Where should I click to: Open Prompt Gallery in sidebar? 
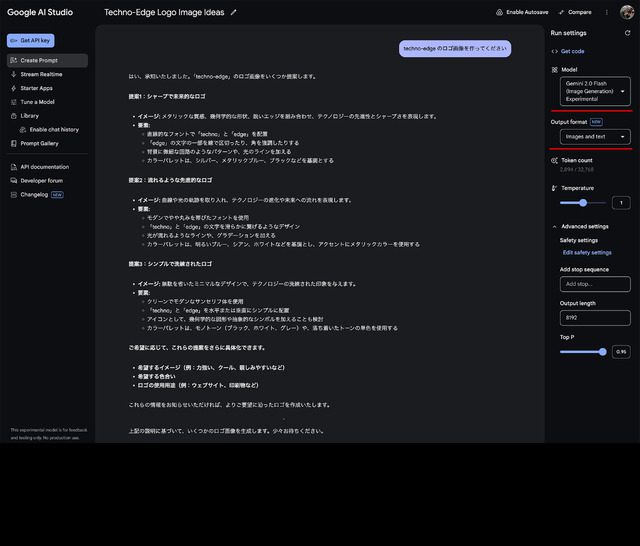click(40, 144)
